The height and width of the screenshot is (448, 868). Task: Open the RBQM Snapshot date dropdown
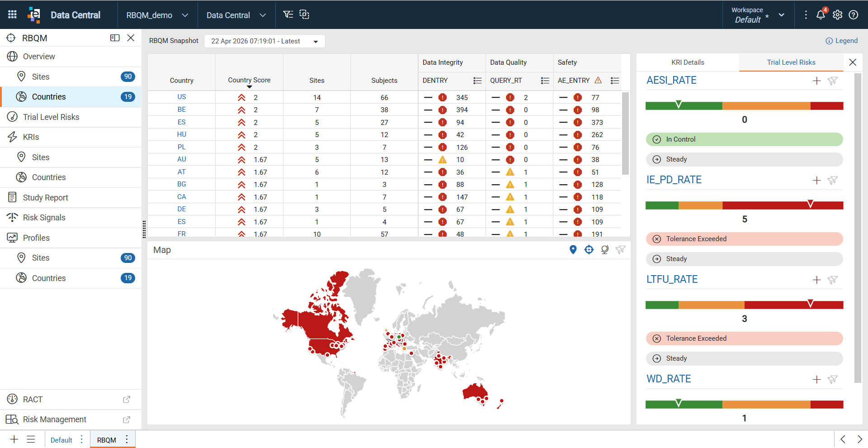coord(264,41)
